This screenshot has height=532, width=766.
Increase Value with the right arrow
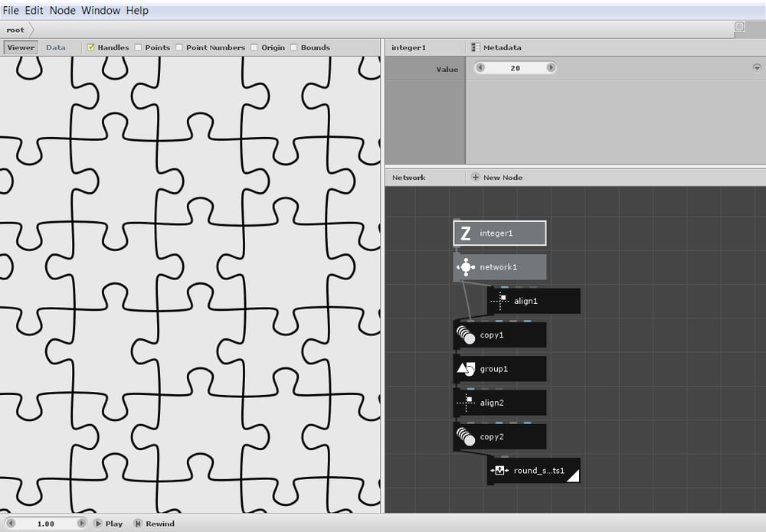[551, 67]
